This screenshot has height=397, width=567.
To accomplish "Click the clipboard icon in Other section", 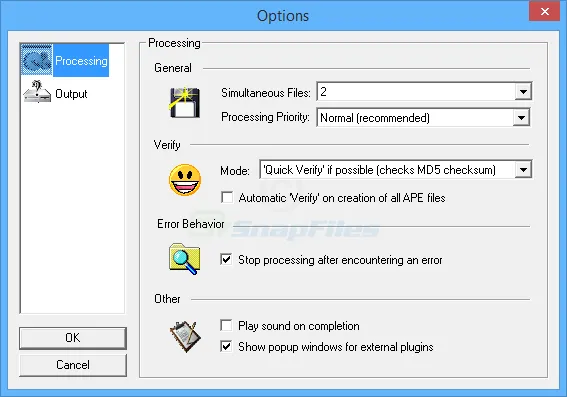I will point(185,336).
